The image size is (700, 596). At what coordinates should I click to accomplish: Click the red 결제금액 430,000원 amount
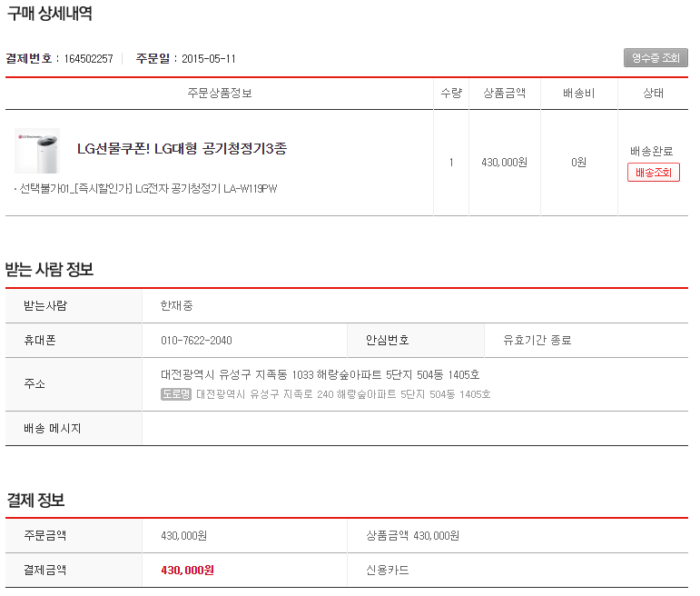coord(187,571)
